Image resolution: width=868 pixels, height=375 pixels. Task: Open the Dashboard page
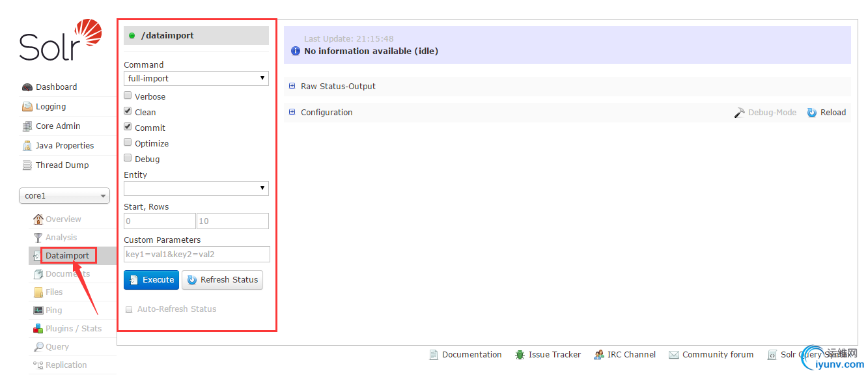coord(56,87)
